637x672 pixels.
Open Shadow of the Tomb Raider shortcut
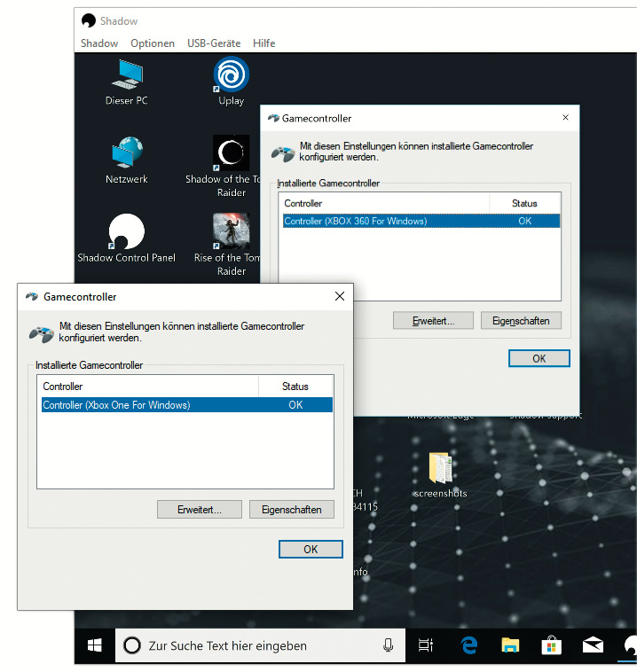click(231, 155)
